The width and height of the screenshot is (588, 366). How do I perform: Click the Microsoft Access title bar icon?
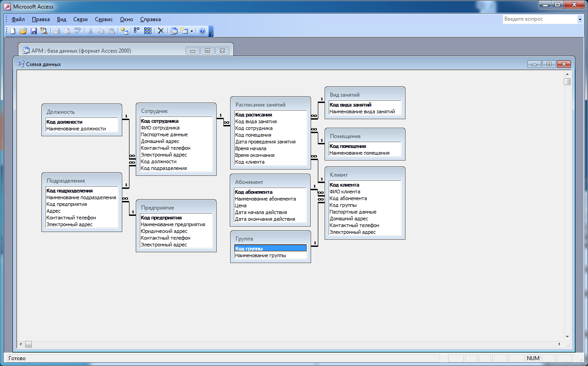tap(7, 6)
